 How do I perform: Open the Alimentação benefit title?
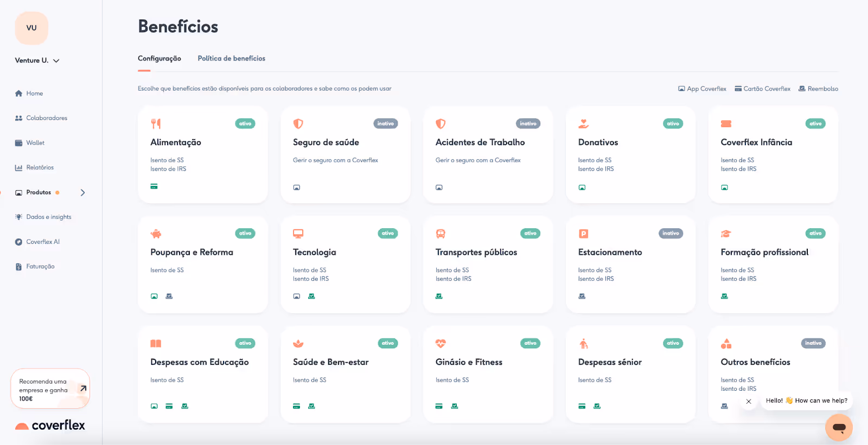tap(176, 143)
